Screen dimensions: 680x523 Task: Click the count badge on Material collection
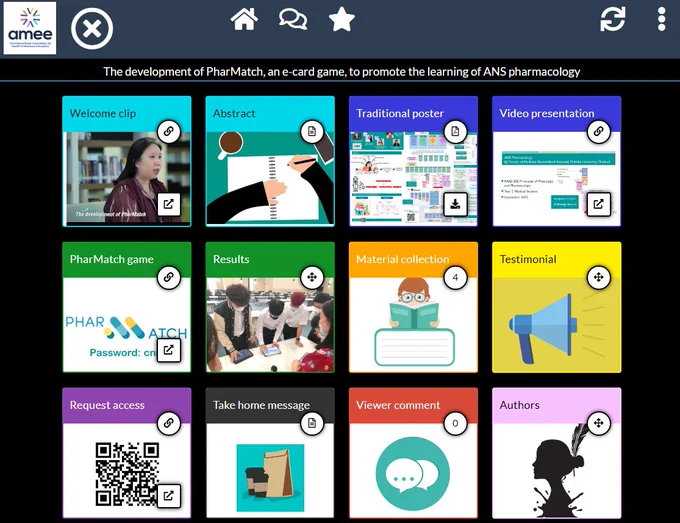point(455,277)
